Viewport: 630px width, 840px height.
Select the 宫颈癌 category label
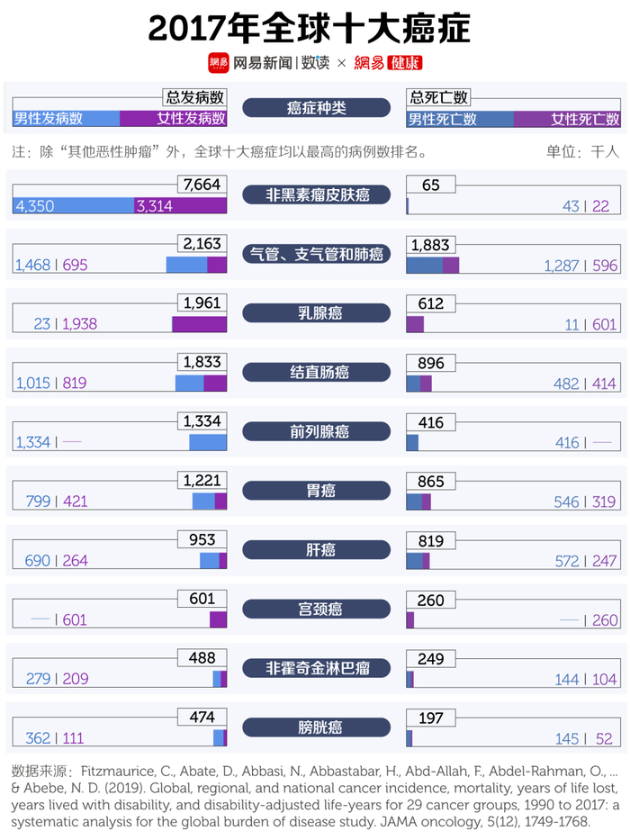[x=317, y=610]
